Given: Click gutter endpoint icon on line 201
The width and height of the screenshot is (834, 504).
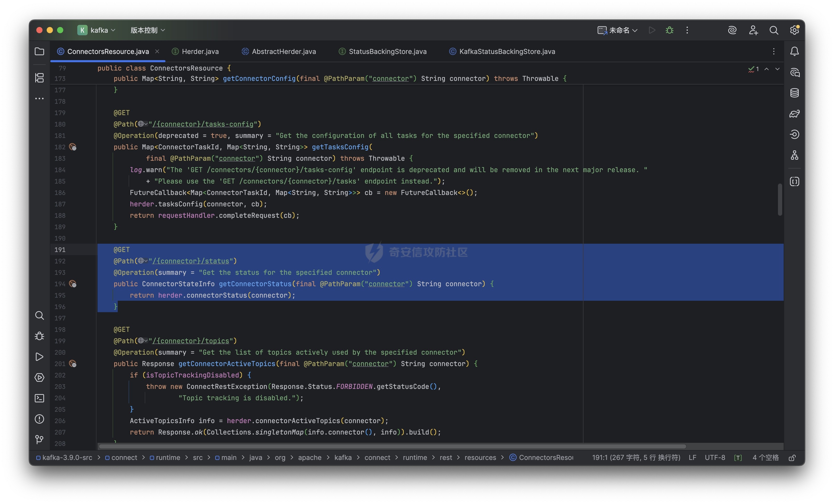Looking at the screenshot, I should 73,364.
